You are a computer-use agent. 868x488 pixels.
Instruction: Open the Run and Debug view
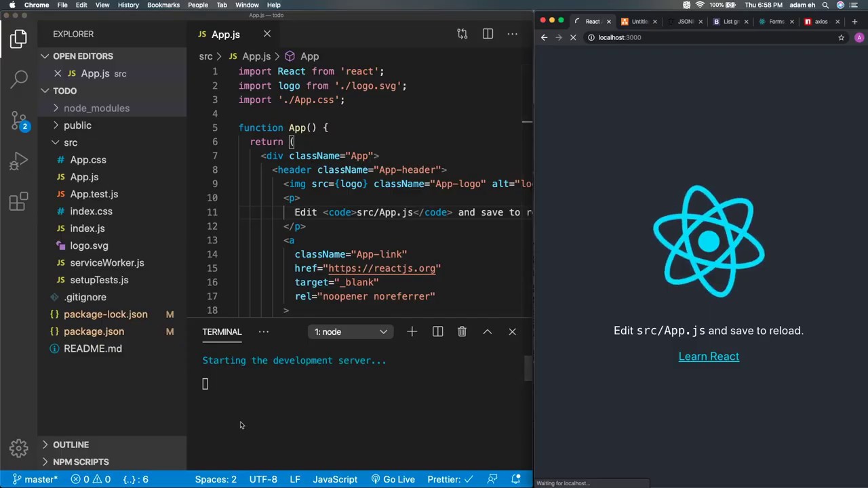pos(19,161)
